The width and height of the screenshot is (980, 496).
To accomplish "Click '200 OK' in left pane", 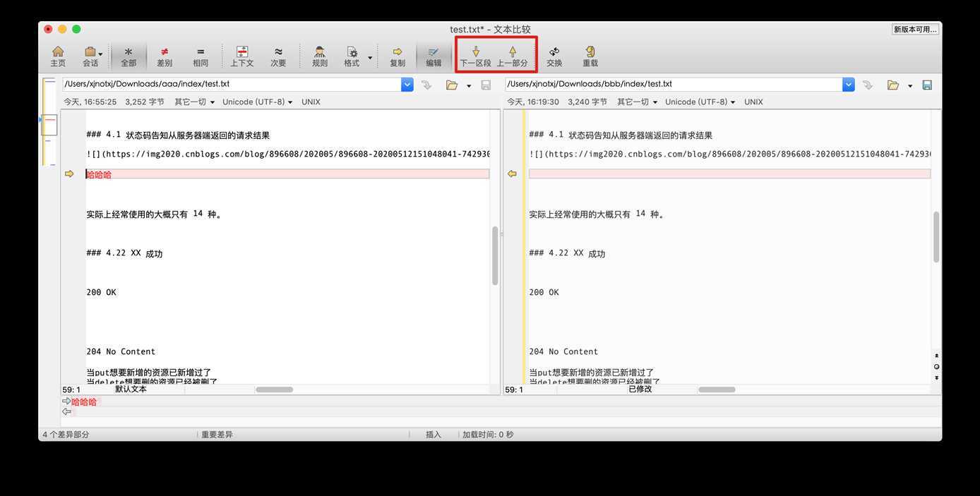I will click(101, 292).
